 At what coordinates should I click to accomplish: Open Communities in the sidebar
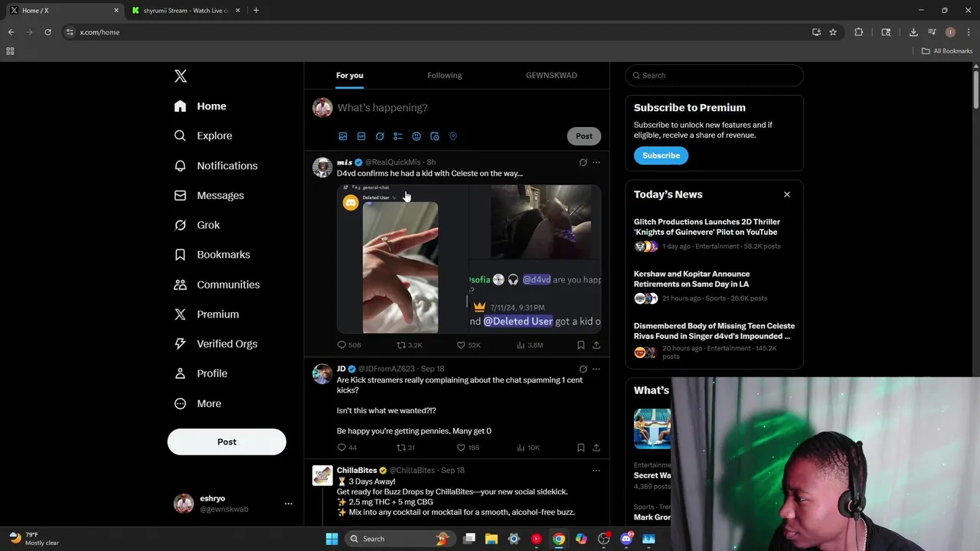[217, 285]
